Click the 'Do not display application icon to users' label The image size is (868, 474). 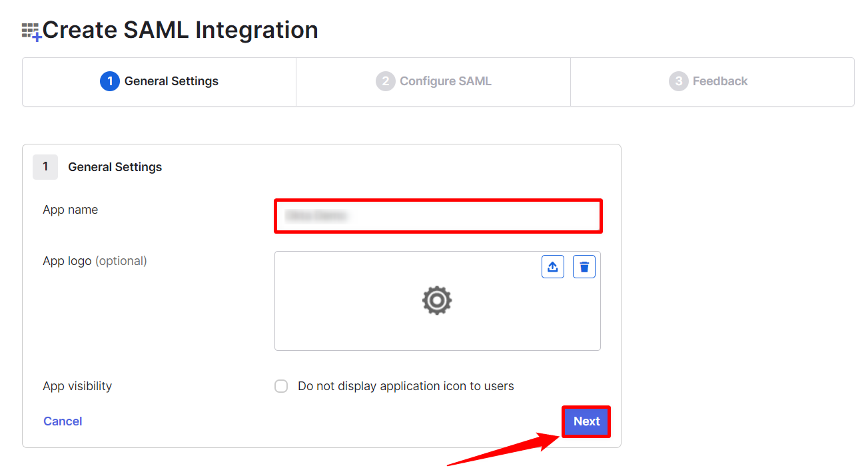(406, 386)
